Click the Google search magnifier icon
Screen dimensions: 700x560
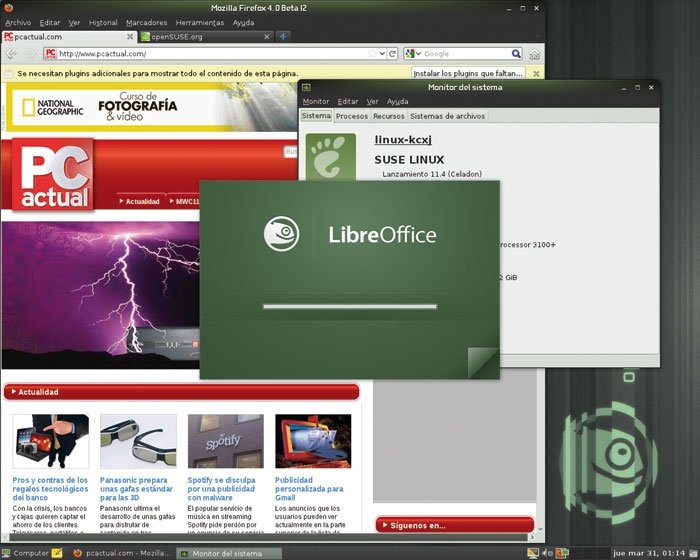[516, 54]
